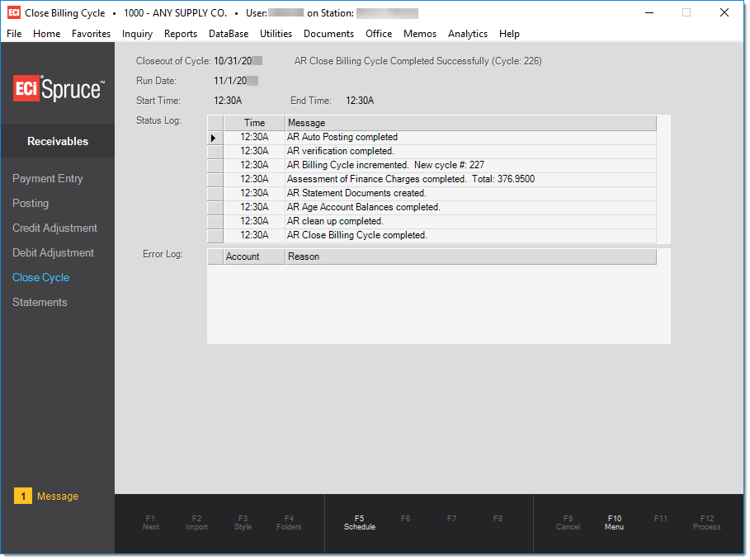Select 'AR clean up completed.' row
This screenshot has width=750, height=560.
point(432,221)
